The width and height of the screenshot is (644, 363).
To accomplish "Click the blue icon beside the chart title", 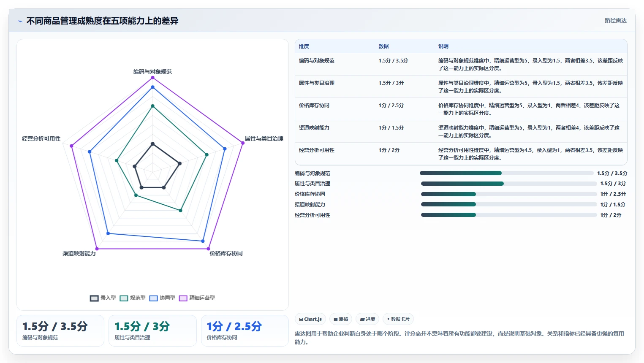I will point(20,21).
